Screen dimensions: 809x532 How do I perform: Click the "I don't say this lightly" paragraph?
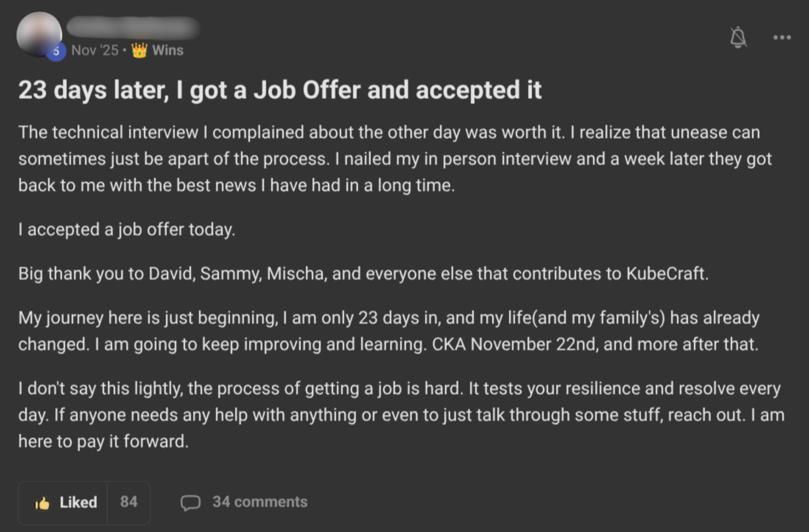tap(401, 415)
